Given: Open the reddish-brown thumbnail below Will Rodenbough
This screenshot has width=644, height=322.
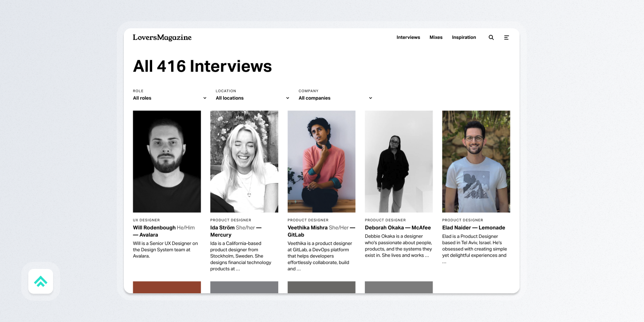Looking at the screenshot, I should (167, 287).
